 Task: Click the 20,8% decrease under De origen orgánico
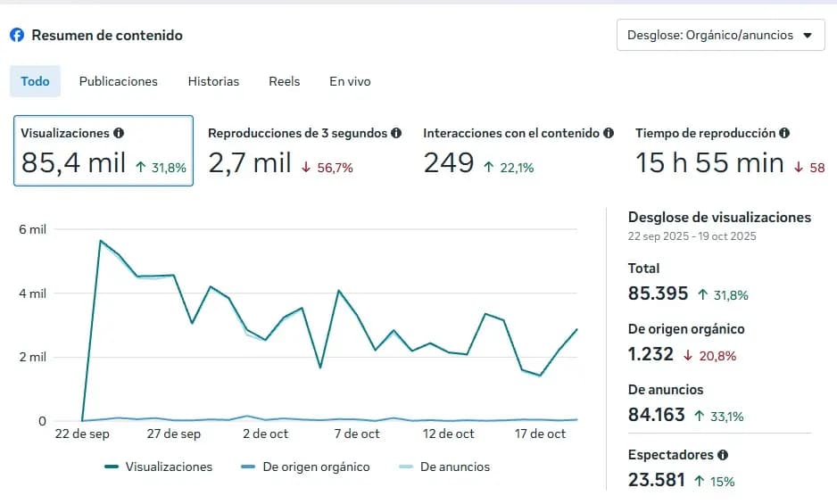pos(710,356)
